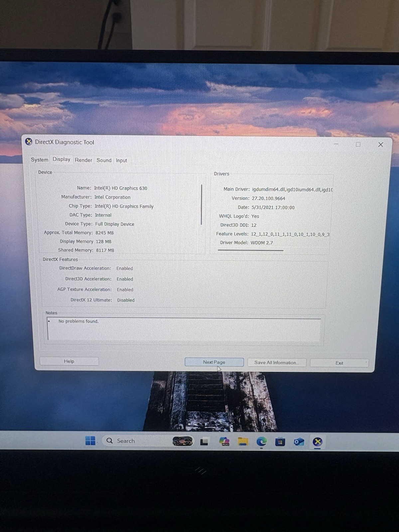Click the Device panel vertical scrollbar
The image size is (399, 532).
[201, 205]
